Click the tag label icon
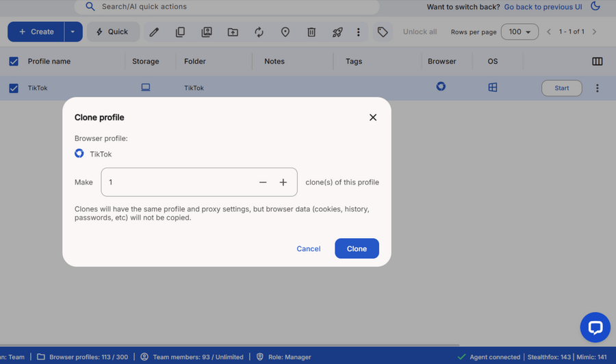The image size is (616, 364). pyautogui.click(x=383, y=32)
